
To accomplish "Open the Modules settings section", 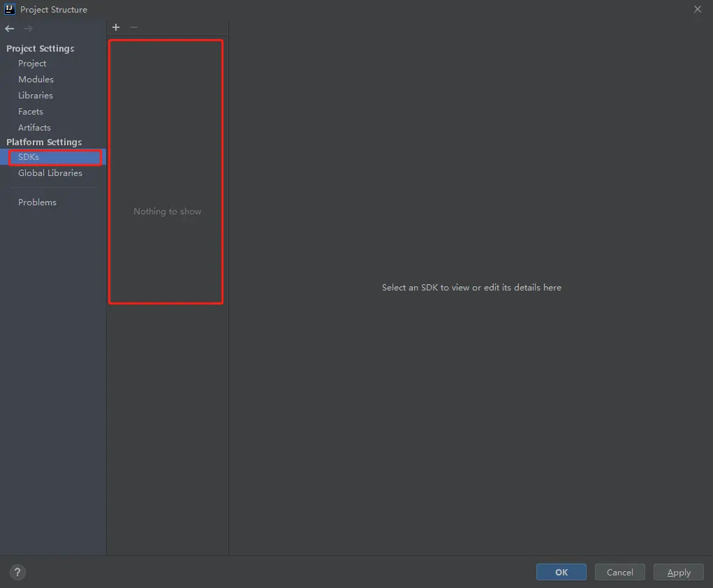I will pos(36,79).
